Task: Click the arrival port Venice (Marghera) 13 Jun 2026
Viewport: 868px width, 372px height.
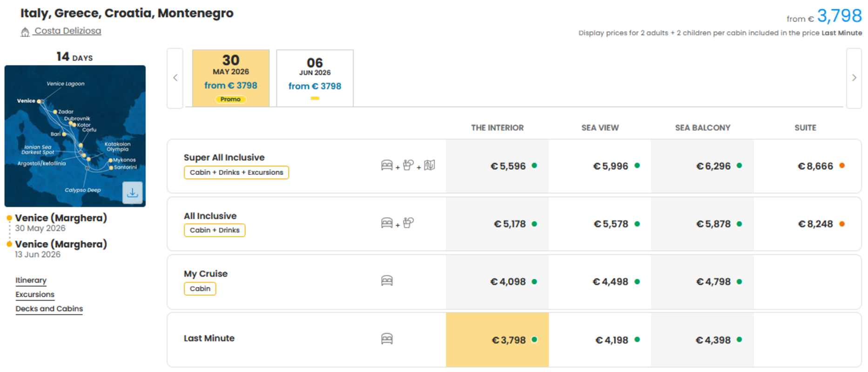Action: tap(61, 249)
